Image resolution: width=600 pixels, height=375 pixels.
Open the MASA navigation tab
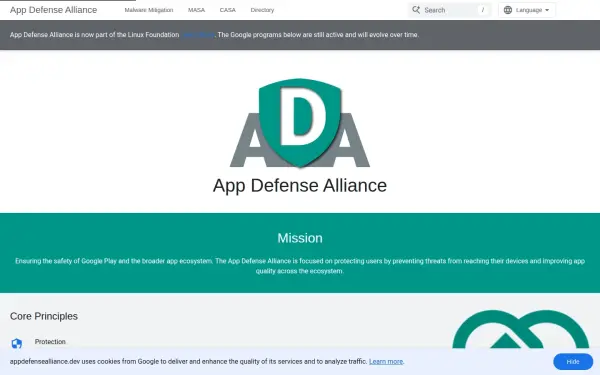click(196, 10)
